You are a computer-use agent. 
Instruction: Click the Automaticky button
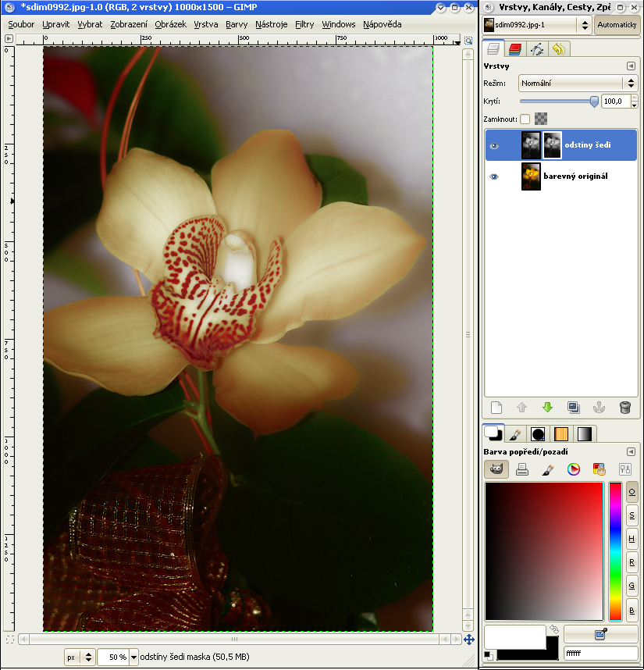click(x=617, y=25)
